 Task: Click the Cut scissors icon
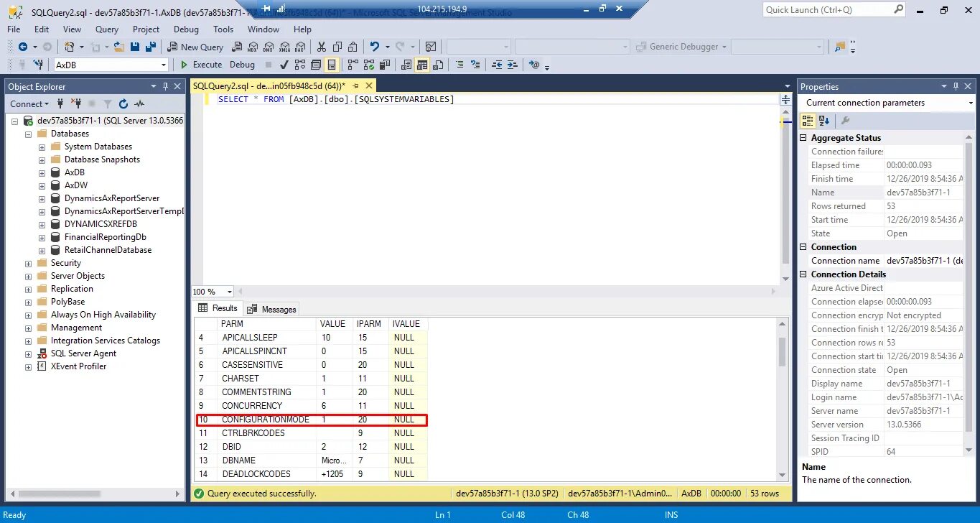click(321, 47)
